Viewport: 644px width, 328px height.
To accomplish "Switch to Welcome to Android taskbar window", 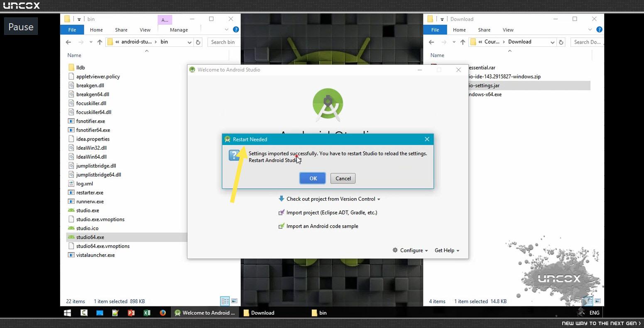I will [205, 313].
